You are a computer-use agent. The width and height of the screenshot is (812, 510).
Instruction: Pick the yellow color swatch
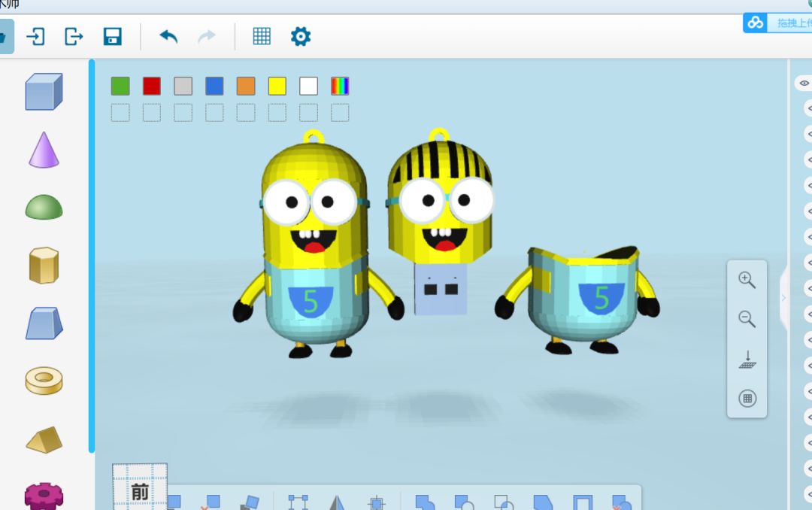tap(277, 86)
